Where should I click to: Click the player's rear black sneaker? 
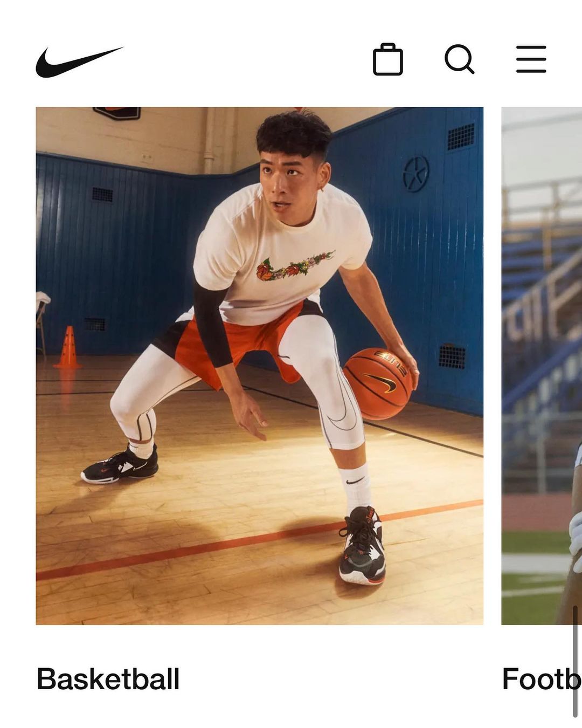pos(120,465)
